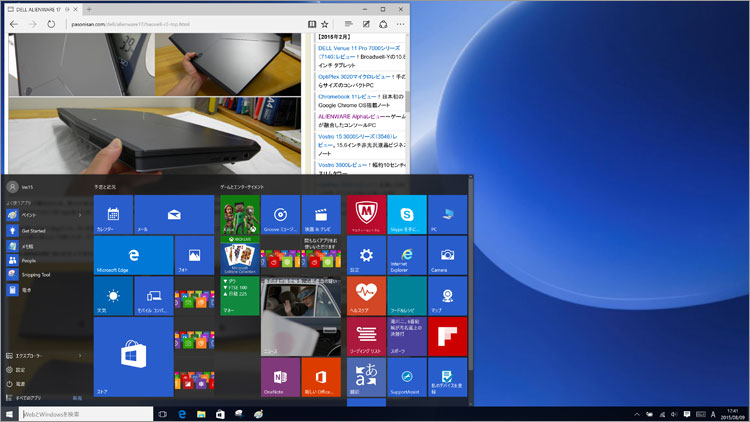Screen dimensions: 750x422
Task: Open the Edge More actions menu
Action: (401, 24)
